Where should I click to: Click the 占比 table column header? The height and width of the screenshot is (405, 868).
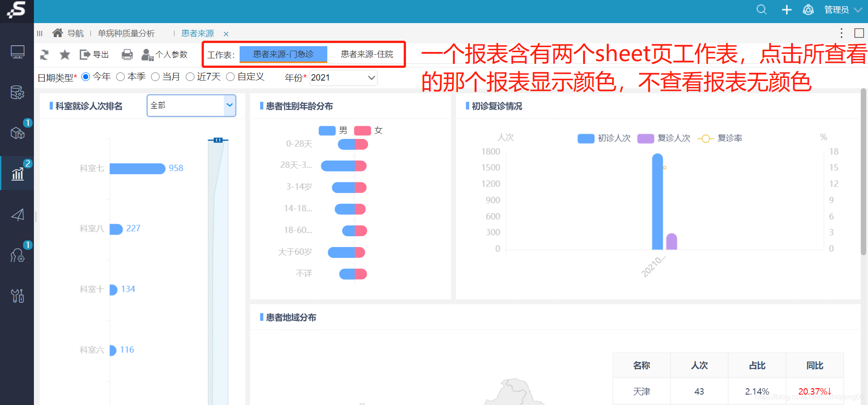(757, 365)
